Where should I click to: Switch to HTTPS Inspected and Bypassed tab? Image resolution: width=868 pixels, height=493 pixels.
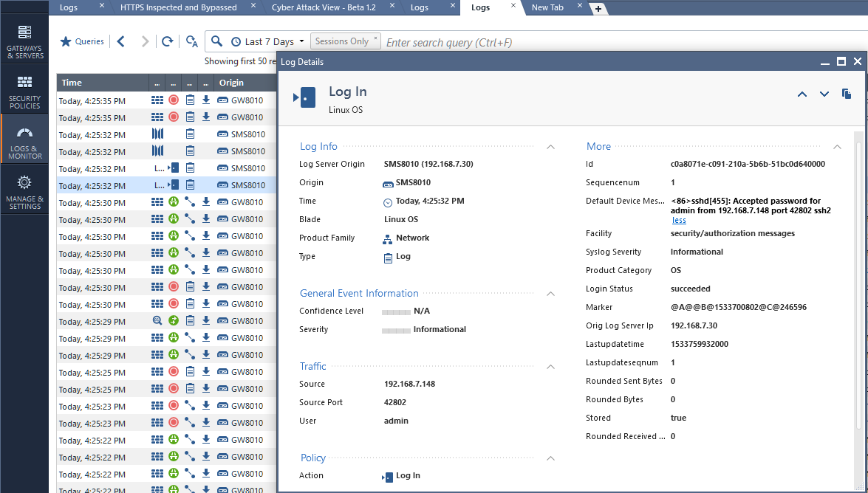178,7
